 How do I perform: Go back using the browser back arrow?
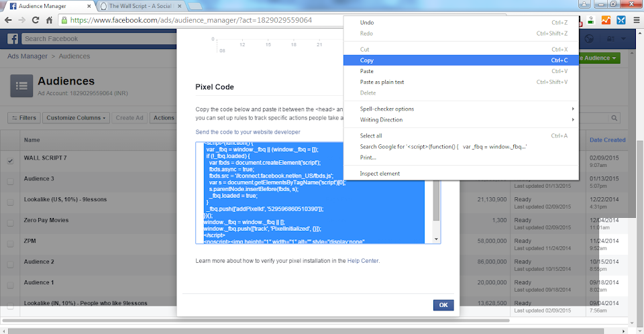tap(8, 20)
